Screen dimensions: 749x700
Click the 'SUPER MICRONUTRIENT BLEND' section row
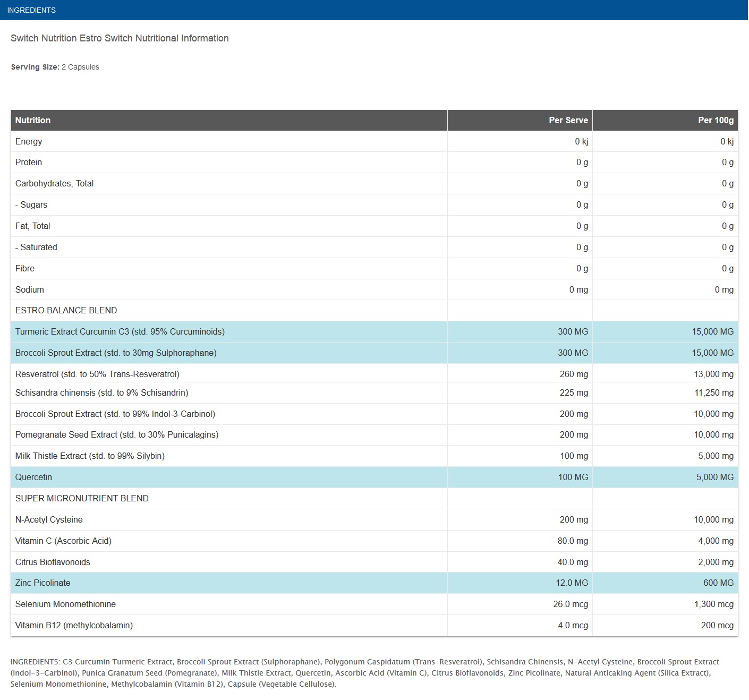click(x=375, y=499)
